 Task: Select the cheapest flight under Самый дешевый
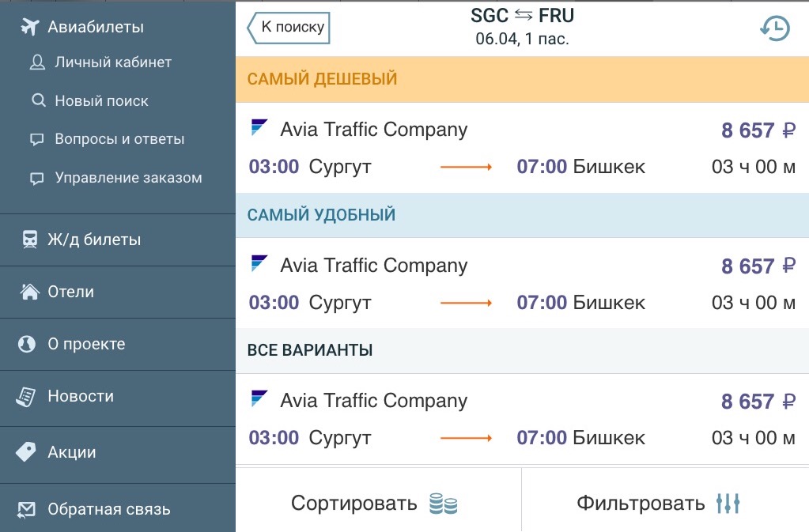522,148
